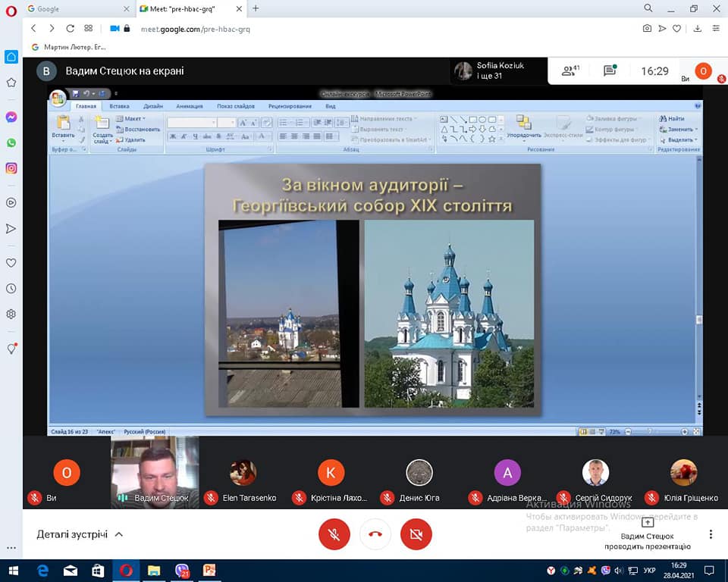This screenshot has height=582, width=728.
Task: Toggle the camera on/off button
Action: 416,534
